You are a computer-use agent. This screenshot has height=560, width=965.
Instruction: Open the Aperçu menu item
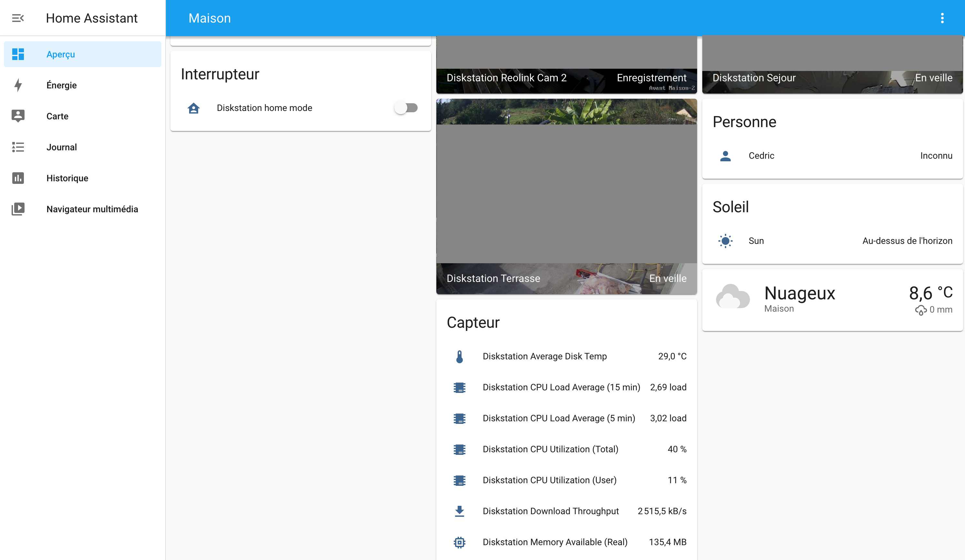pyautogui.click(x=82, y=54)
